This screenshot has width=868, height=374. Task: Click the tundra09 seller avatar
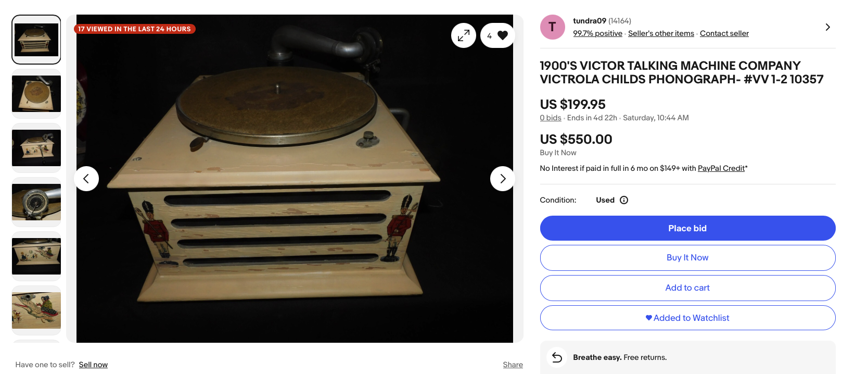[x=552, y=27]
